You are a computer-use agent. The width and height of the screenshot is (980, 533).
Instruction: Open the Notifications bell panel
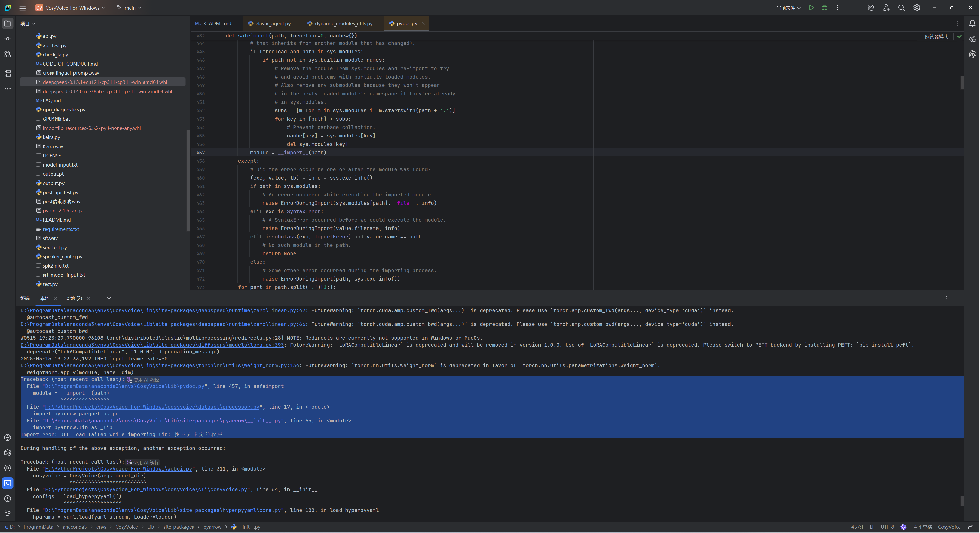[972, 23]
